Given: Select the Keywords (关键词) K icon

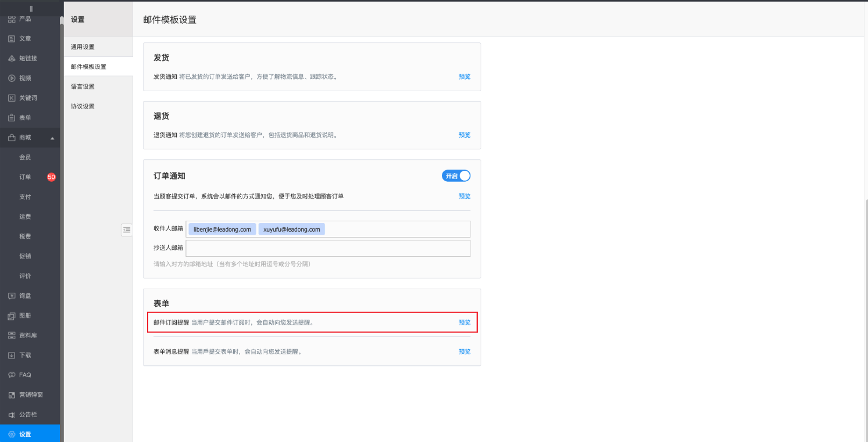Looking at the screenshot, I should (12, 98).
